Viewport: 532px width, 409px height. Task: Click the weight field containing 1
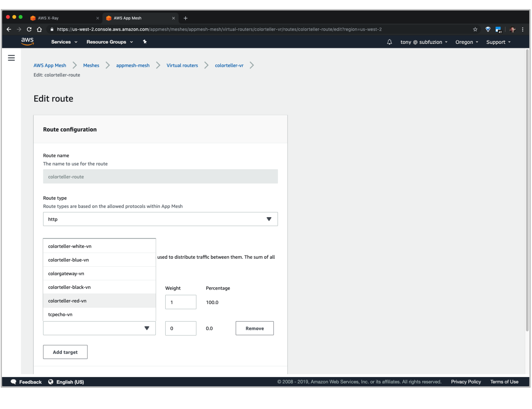click(x=181, y=302)
